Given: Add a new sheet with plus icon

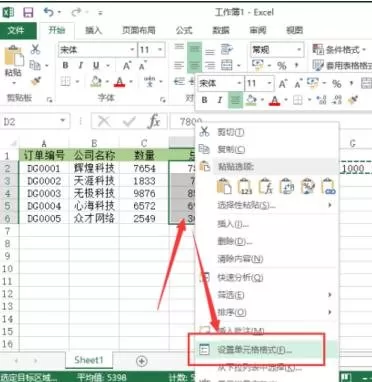Looking at the screenshot, I should 142,361.
